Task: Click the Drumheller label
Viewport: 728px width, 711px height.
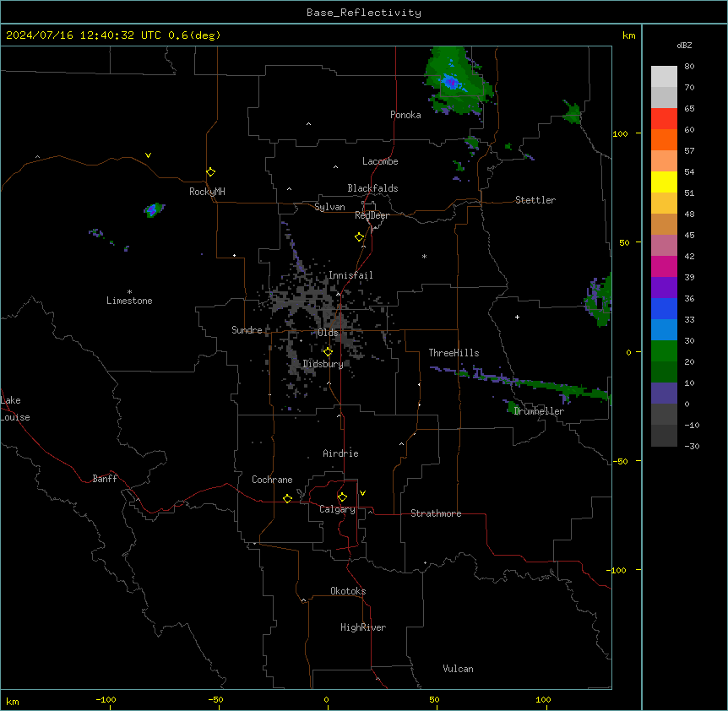Action: click(x=539, y=411)
